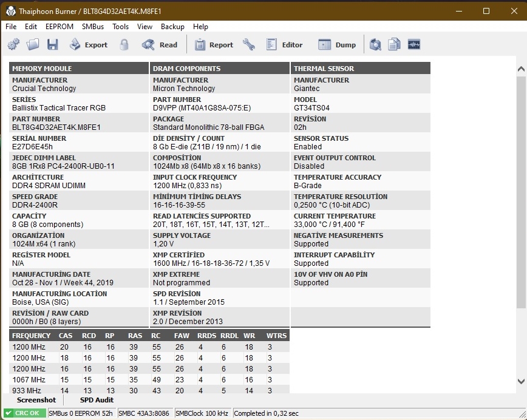Viewport: 527px width, 420px height.
Task: Click SMBClock 100 kHz status entry
Action: point(202,413)
